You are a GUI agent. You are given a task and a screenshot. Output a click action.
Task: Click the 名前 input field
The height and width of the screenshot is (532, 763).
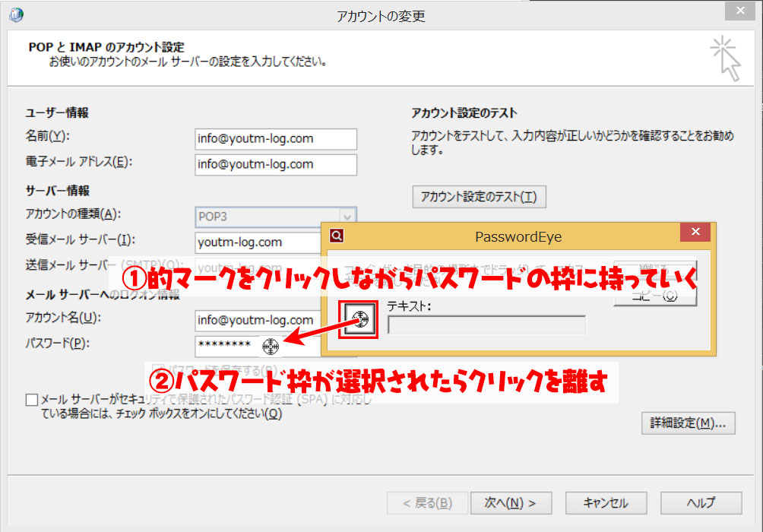pos(276,139)
